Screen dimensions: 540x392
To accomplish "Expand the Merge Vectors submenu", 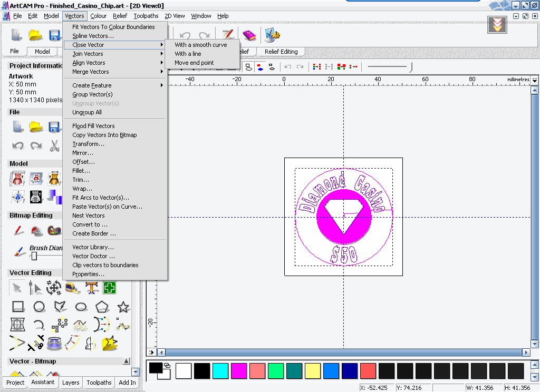I will (x=115, y=72).
